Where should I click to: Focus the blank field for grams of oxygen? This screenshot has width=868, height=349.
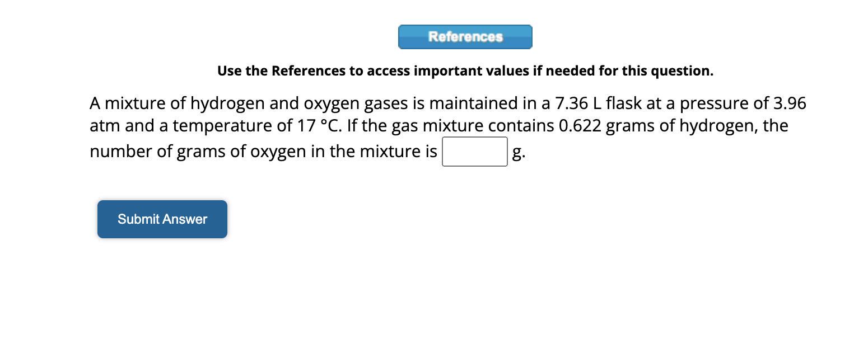[474, 151]
